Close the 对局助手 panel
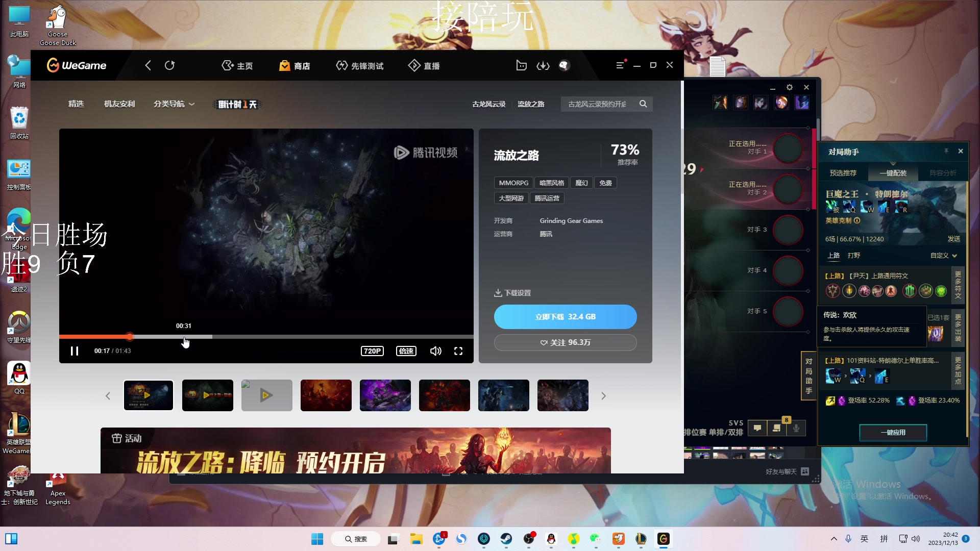980x551 pixels. click(961, 151)
